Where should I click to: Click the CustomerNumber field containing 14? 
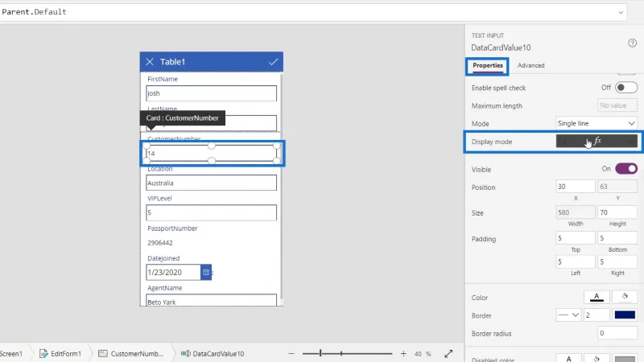pos(211,153)
